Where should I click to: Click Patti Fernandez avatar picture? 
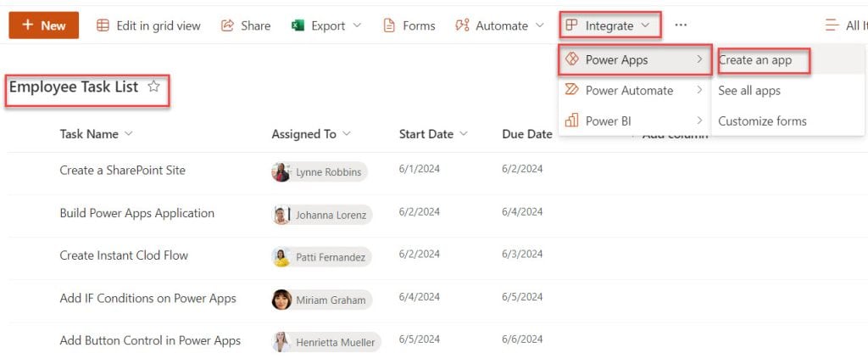click(281, 257)
